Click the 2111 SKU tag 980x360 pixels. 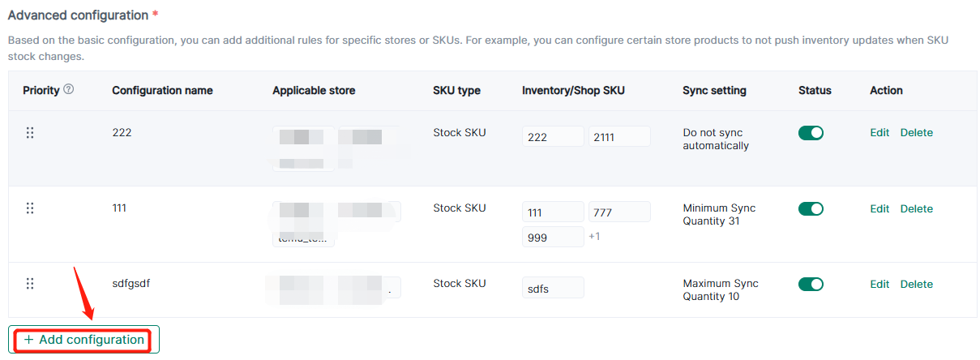pyautogui.click(x=619, y=137)
